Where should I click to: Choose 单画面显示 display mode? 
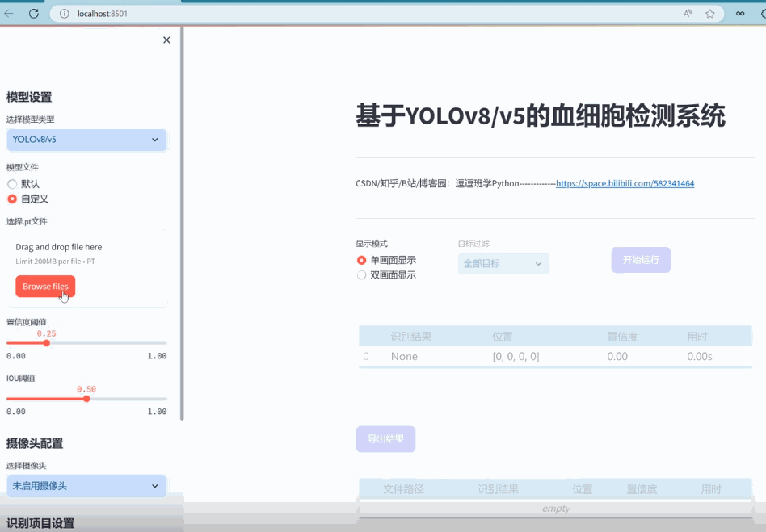point(362,260)
